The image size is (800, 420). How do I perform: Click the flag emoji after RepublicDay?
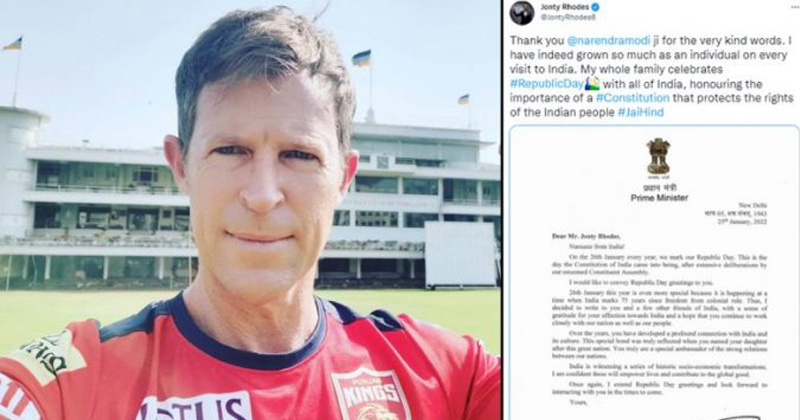click(592, 83)
